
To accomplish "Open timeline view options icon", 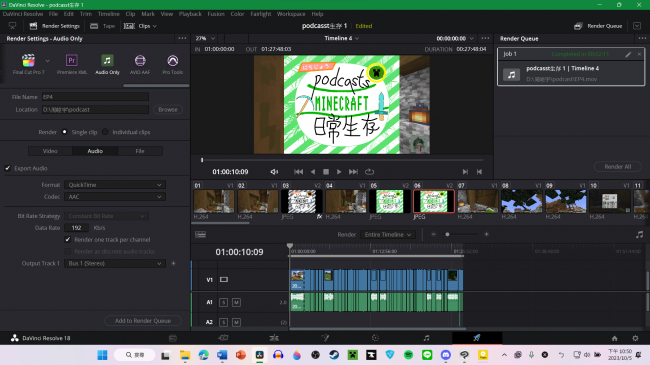I will pos(200,235).
